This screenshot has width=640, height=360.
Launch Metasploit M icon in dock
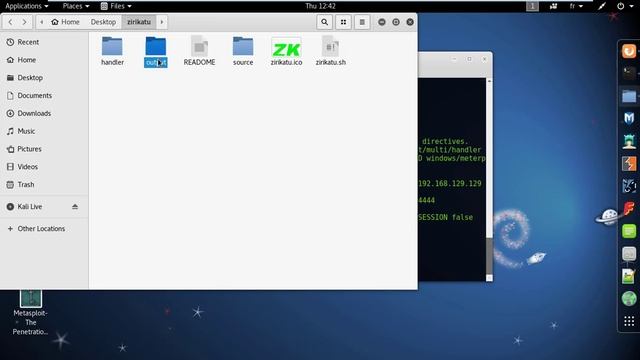[629, 118]
